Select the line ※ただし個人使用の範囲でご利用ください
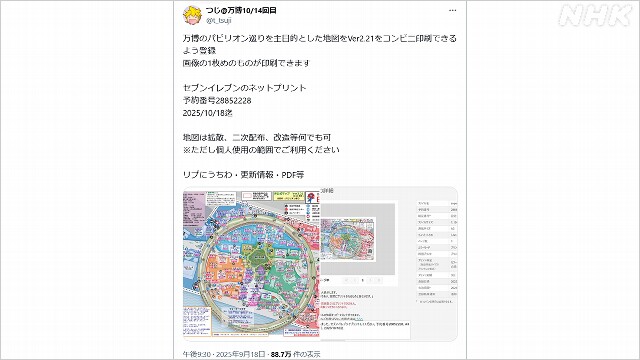Screen dimensions: 640x360 [261, 150]
